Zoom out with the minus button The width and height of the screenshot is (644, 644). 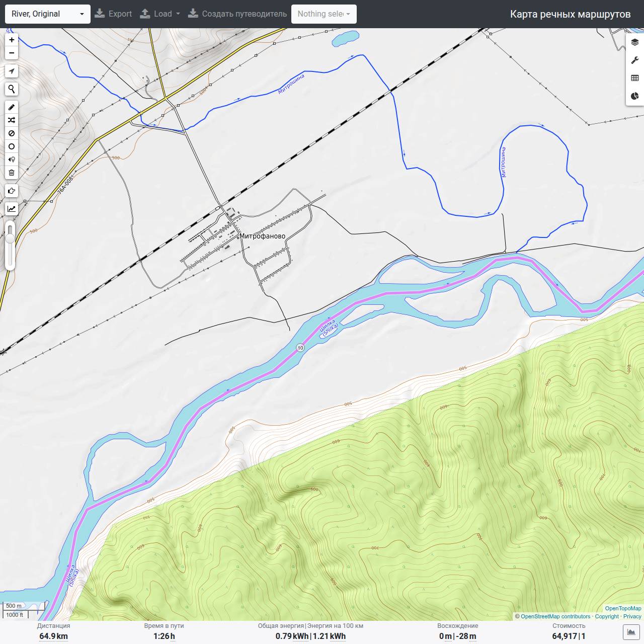(12, 53)
